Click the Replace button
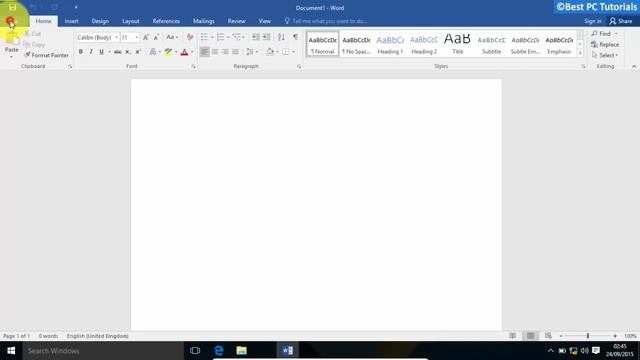 click(605, 44)
